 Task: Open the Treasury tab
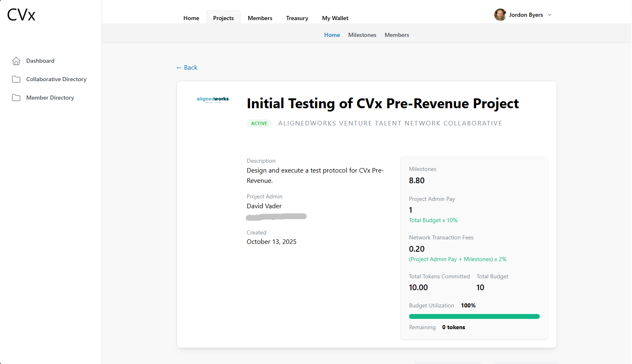tap(297, 18)
